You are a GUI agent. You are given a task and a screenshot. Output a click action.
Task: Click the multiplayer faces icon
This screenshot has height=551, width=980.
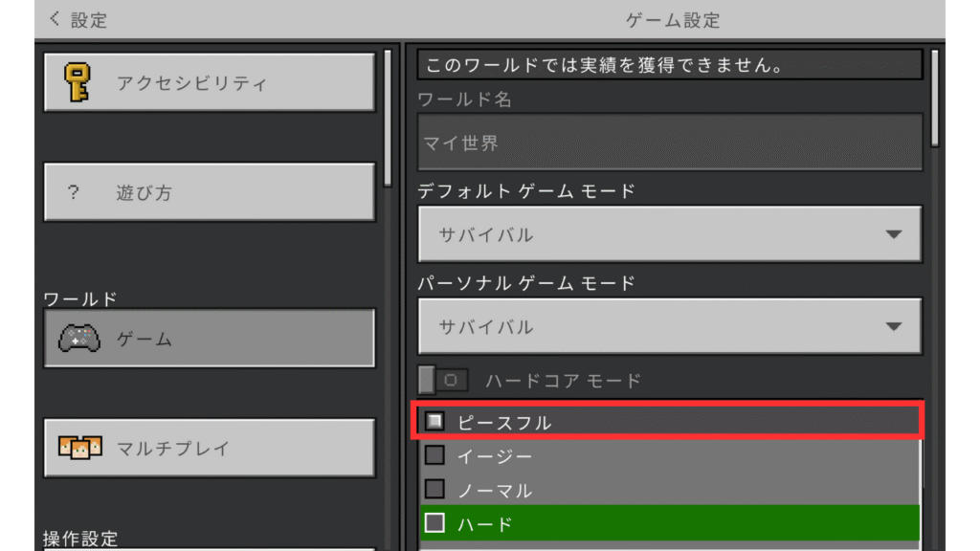[80, 448]
